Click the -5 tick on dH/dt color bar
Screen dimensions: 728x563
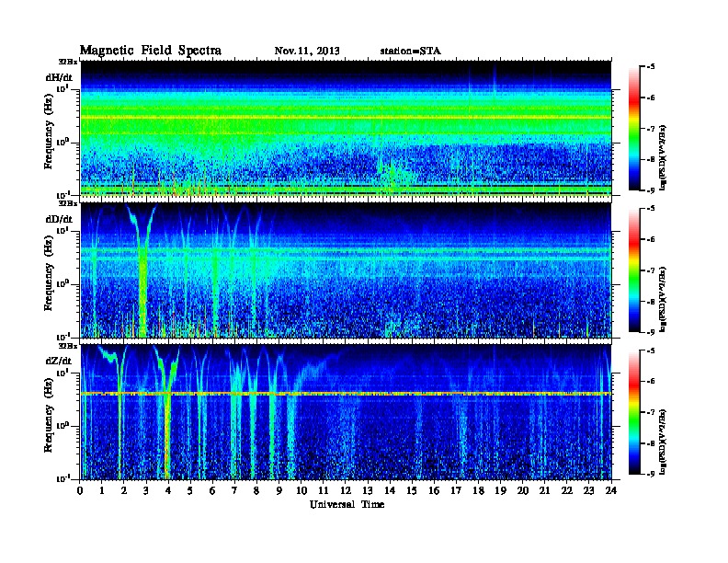651,67
